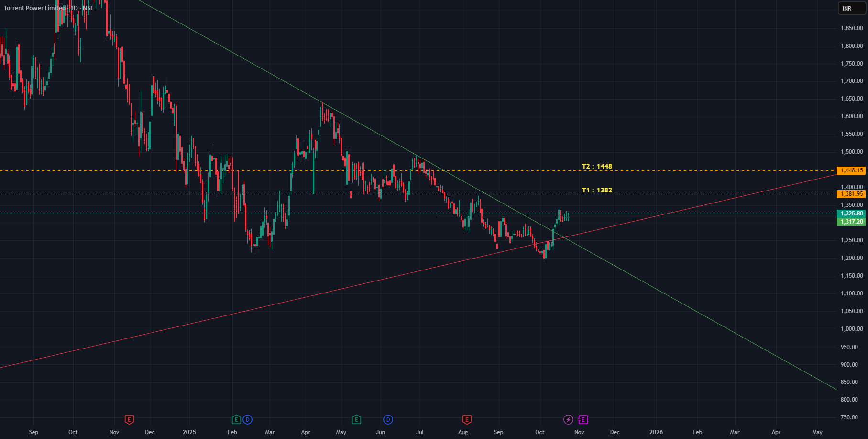
Task: Click the 2025 label on the time axis
Action: pos(189,432)
